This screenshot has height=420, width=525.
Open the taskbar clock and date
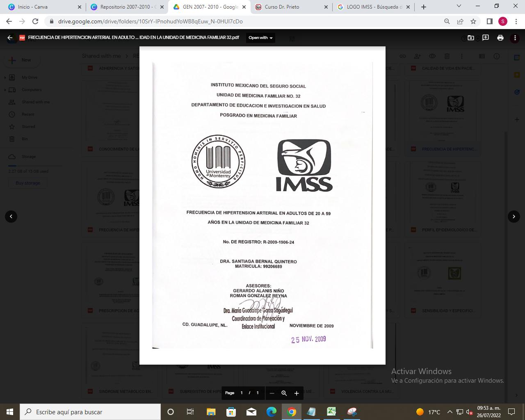coord(489,412)
